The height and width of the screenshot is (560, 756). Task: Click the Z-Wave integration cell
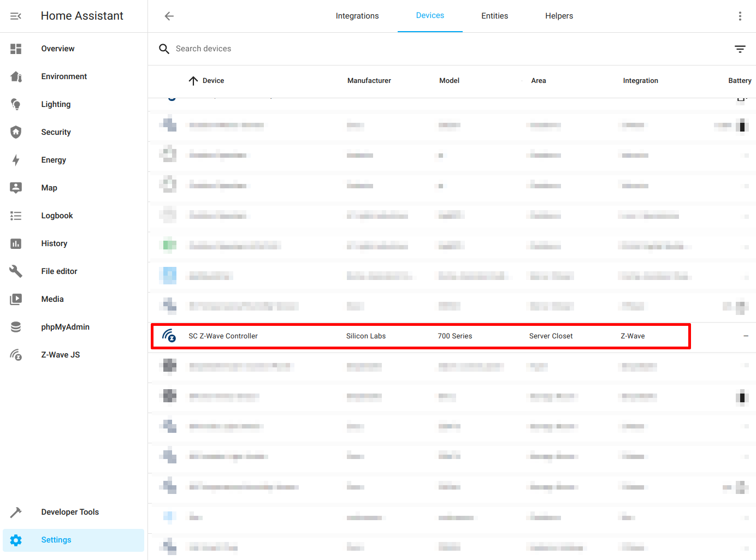pos(633,336)
